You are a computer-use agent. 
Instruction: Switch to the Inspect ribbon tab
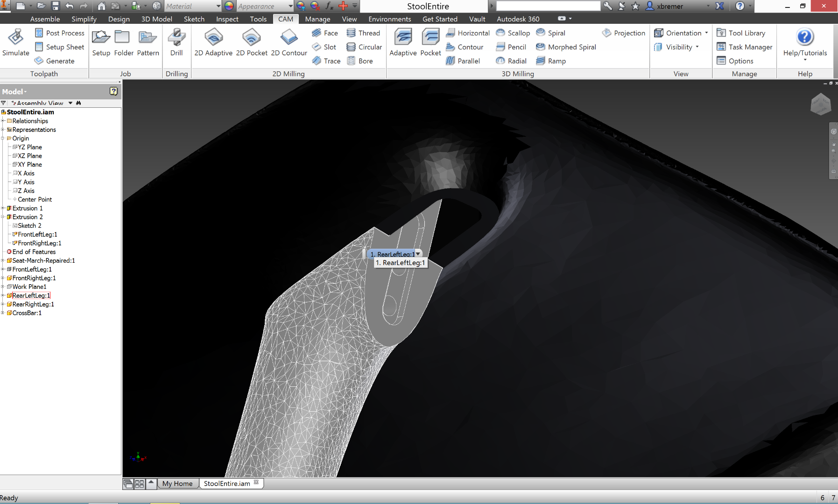(227, 19)
